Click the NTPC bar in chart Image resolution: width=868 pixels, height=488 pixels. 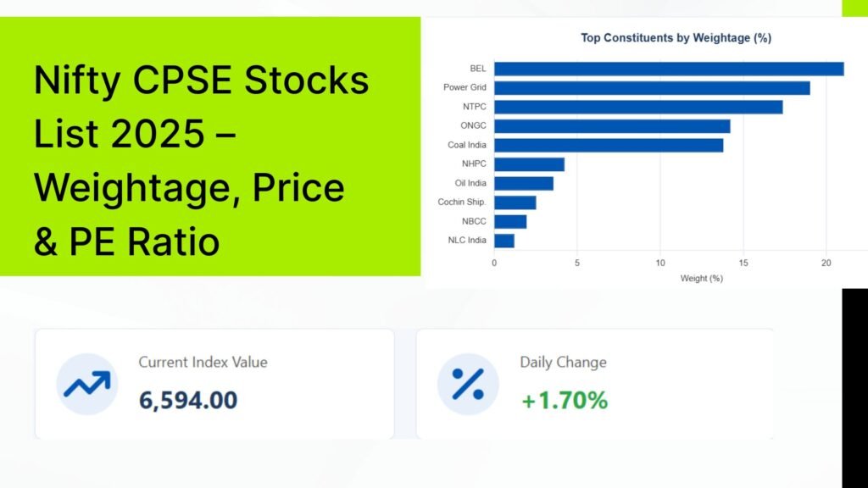(x=638, y=107)
